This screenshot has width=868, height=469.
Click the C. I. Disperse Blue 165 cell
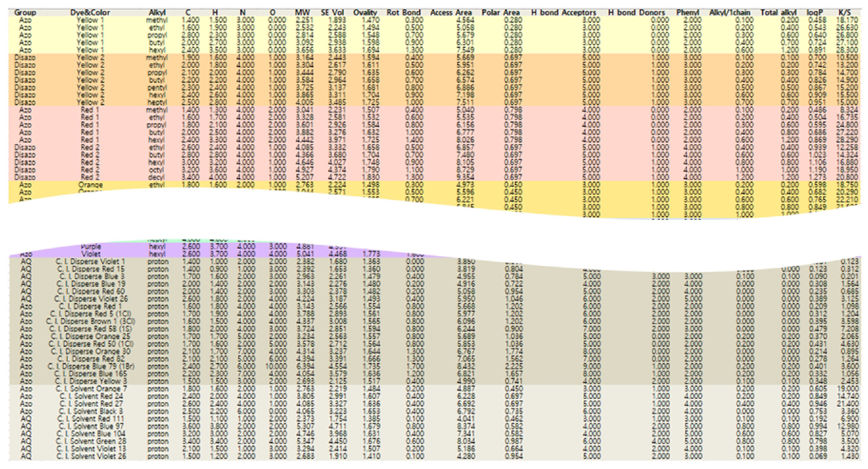tap(91, 373)
